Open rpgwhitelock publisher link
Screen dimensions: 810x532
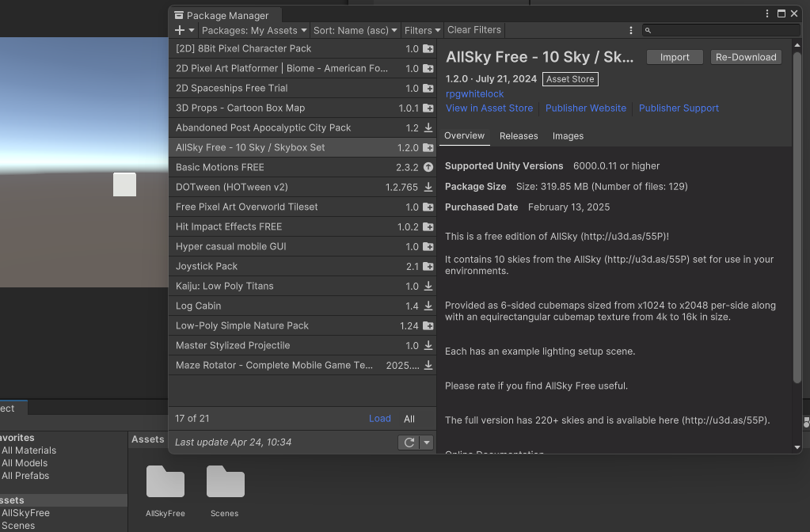coord(475,94)
